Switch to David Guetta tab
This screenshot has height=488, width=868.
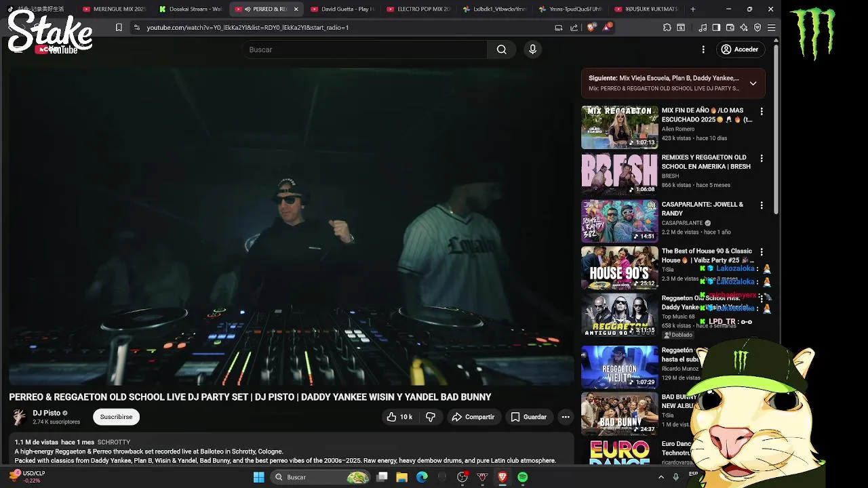(x=342, y=9)
